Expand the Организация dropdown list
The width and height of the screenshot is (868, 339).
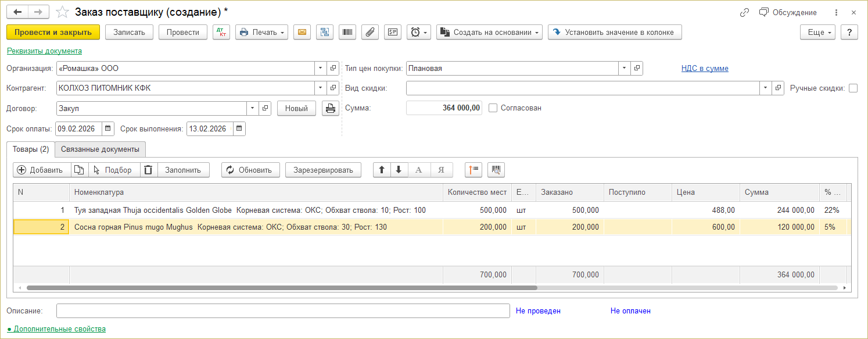pyautogui.click(x=321, y=69)
